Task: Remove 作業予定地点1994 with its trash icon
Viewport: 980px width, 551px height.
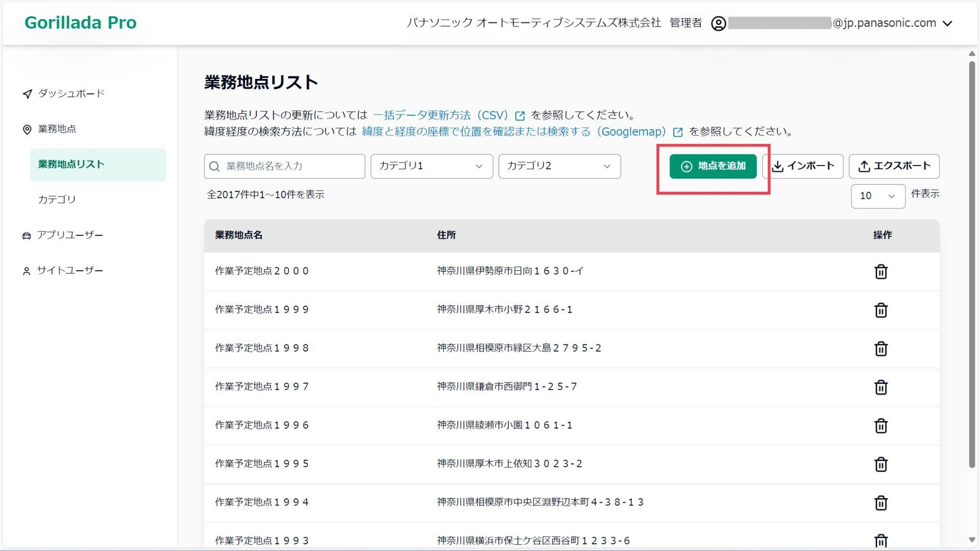Action: [881, 503]
